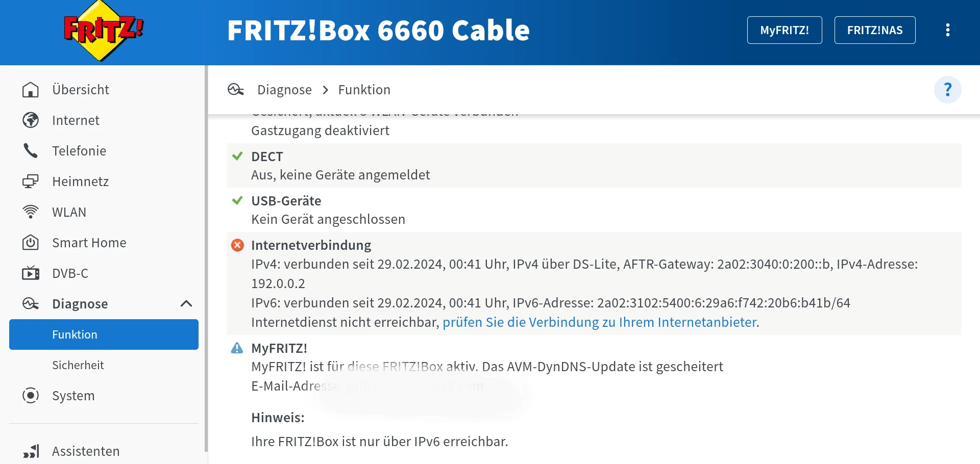Click the WLAN wifi icon
This screenshot has width=980, height=464.
click(x=31, y=212)
